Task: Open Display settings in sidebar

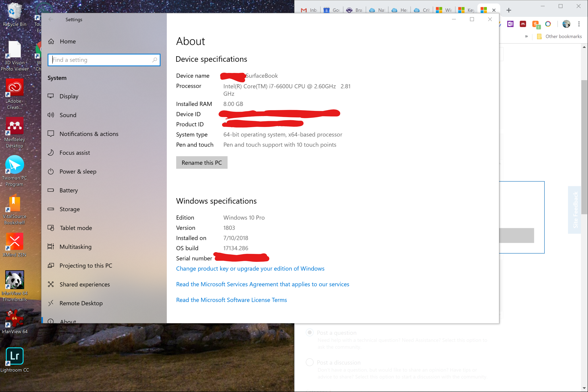Action: [x=69, y=96]
